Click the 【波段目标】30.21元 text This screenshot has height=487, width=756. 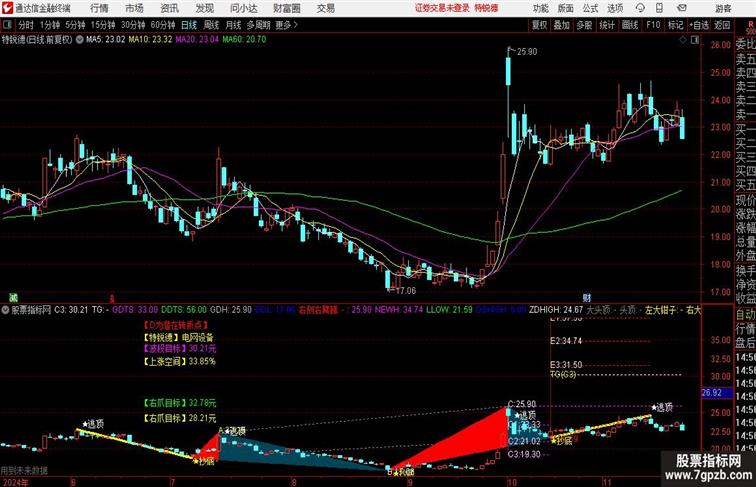pos(179,349)
